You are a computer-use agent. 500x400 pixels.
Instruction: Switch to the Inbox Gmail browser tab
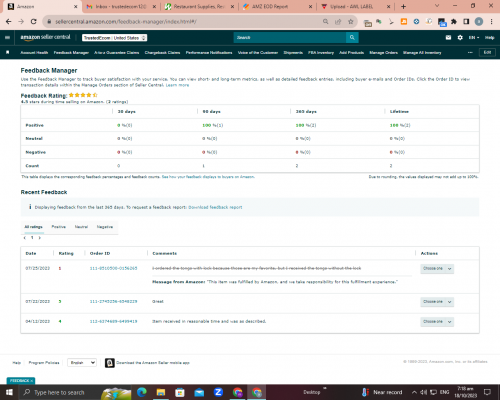121,6
